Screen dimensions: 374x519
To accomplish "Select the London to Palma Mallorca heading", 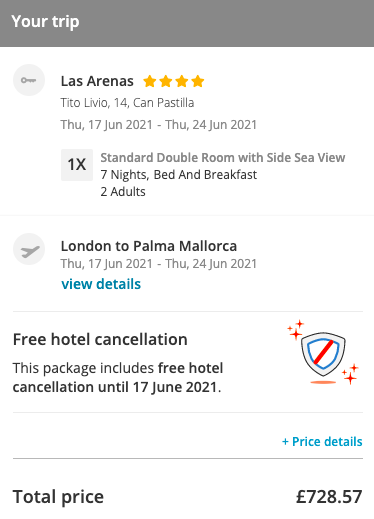I will click(x=149, y=246).
